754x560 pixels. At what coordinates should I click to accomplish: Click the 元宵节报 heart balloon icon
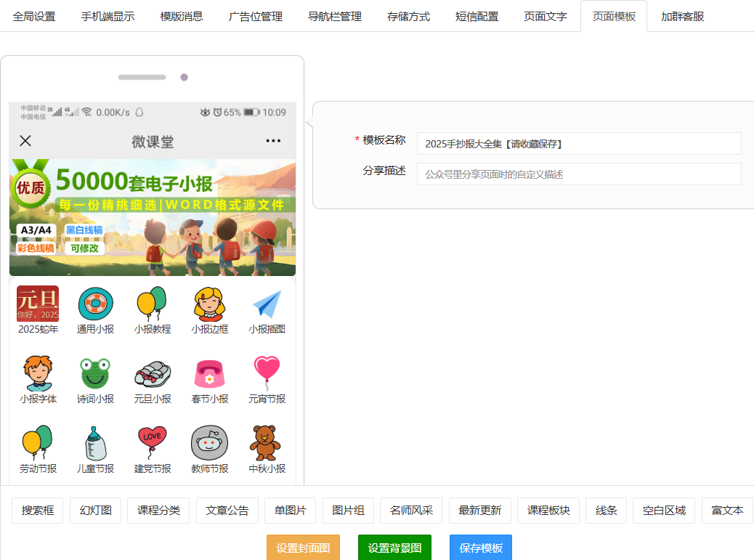coord(267,374)
